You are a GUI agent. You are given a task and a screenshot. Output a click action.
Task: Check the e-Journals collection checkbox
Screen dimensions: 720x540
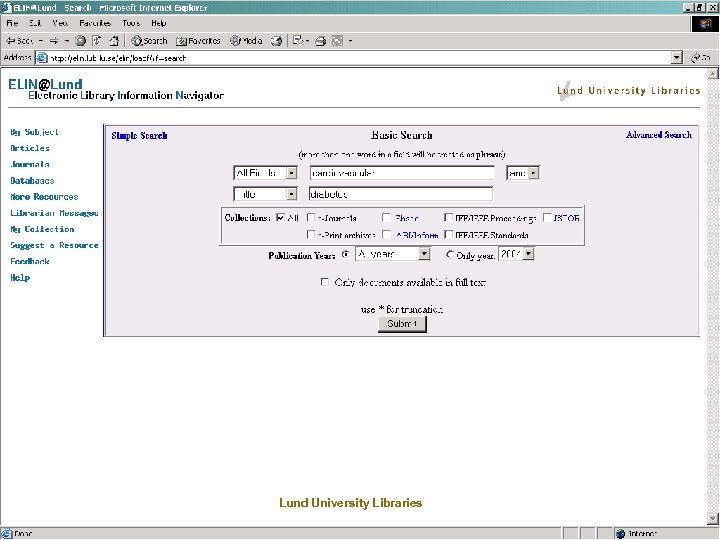[x=311, y=217]
